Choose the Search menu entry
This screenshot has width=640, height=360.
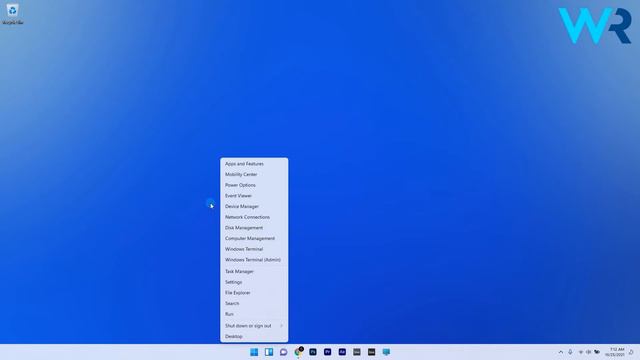(x=254, y=303)
